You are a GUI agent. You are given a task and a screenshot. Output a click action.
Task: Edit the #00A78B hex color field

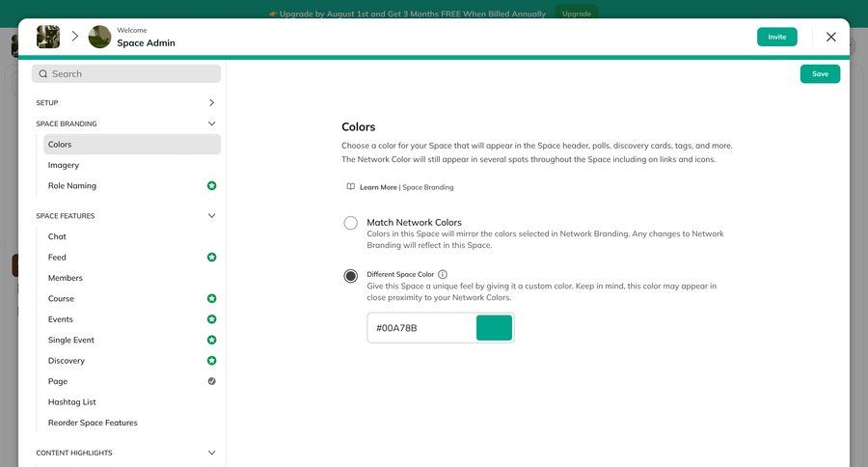coord(421,328)
